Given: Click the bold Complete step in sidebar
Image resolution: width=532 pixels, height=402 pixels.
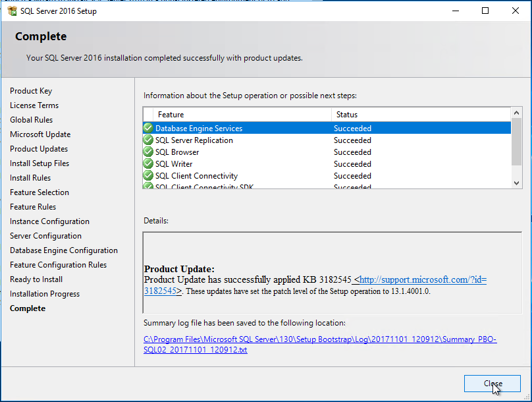Looking at the screenshot, I should click(x=28, y=308).
